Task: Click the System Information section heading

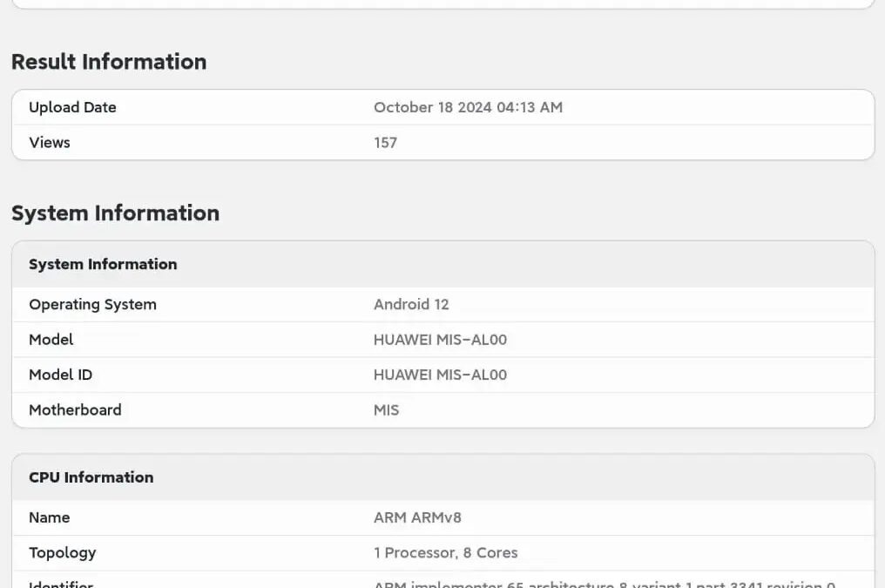Action: pyautogui.click(x=115, y=213)
